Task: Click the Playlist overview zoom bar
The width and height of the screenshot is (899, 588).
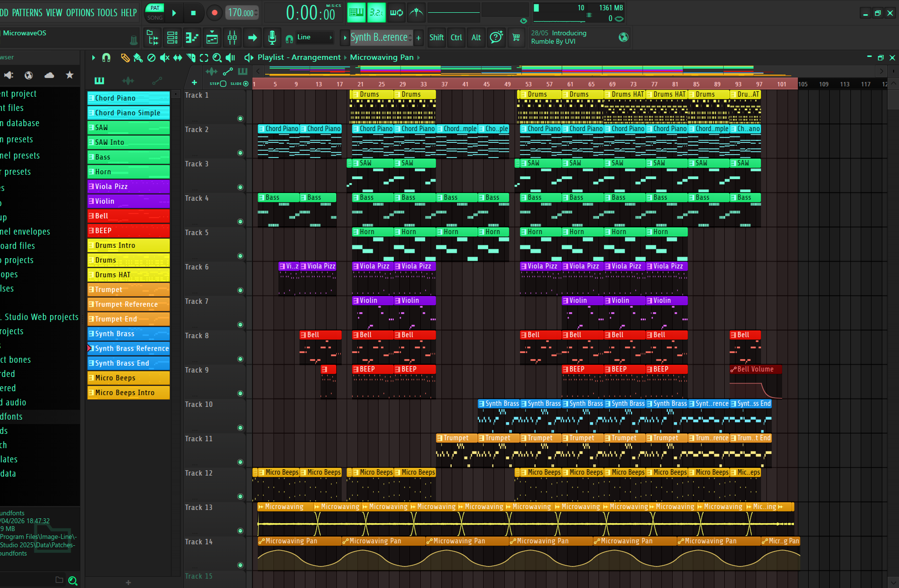Action: point(570,71)
